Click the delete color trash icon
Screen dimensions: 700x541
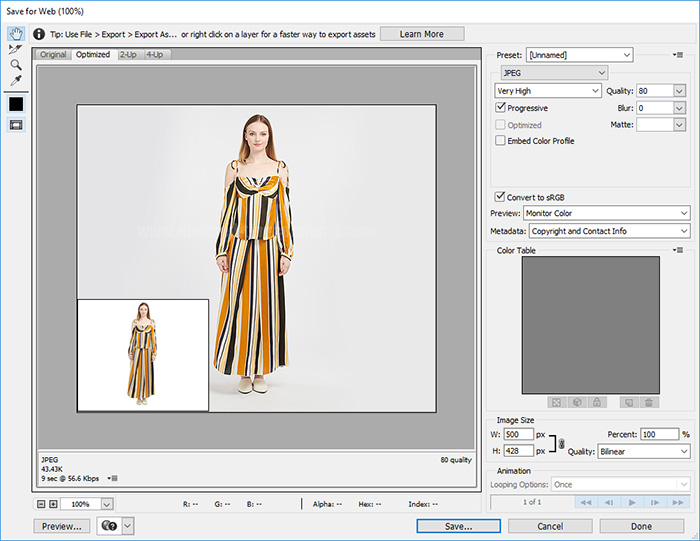tap(649, 402)
